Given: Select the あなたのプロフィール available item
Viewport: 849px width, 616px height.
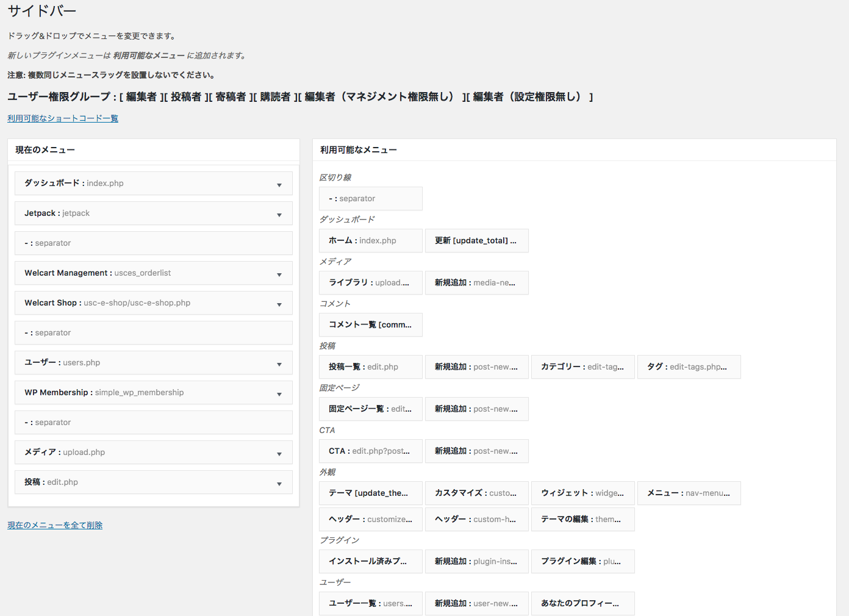Looking at the screenshot, I should (x=582, y=604).
